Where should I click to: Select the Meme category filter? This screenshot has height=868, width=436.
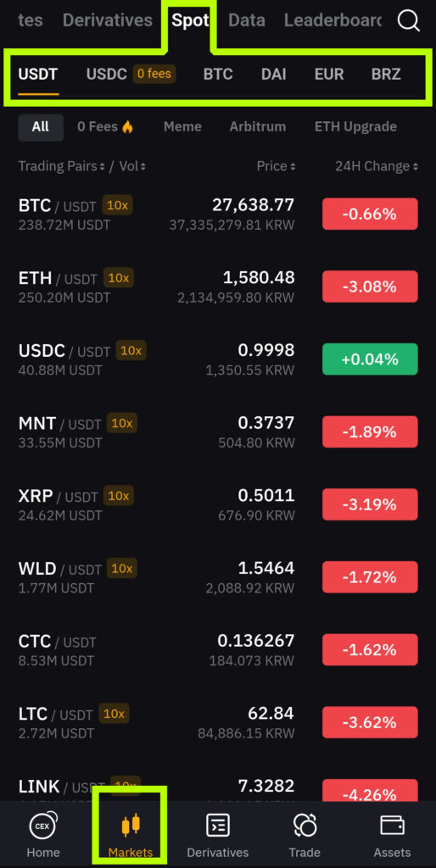(x=182, y=127)
